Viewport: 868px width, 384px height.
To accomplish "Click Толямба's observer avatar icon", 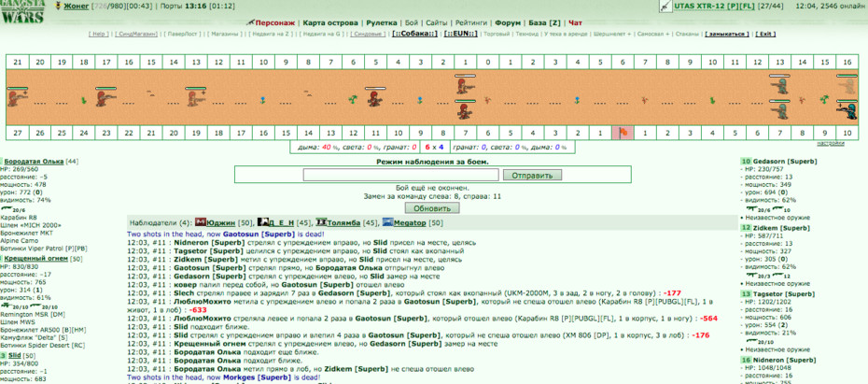I will [321, 222].
